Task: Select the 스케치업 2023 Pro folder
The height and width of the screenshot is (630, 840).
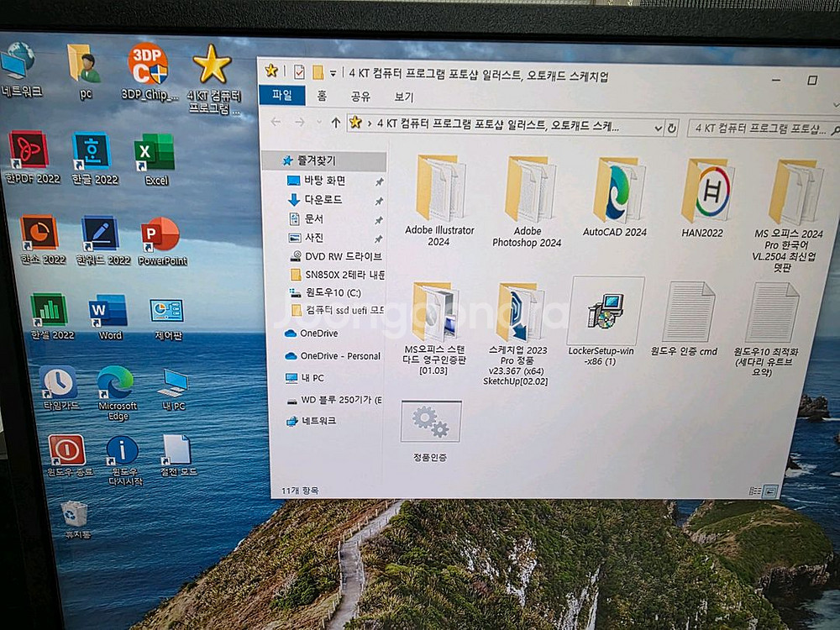Action: coord(516,333)
